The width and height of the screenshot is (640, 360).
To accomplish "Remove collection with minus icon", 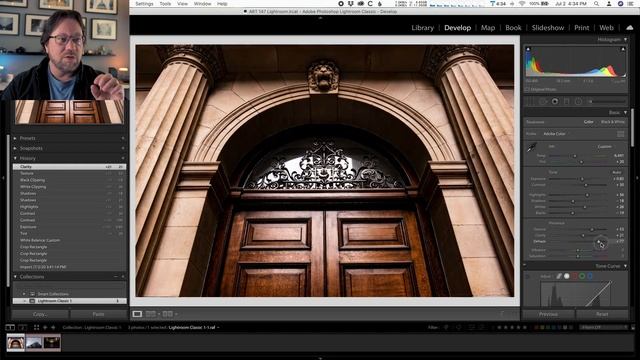I will [116, 277].
